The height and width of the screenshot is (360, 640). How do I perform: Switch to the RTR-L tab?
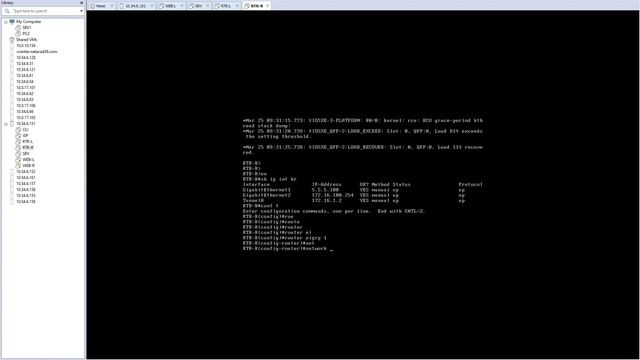pos(226,6)
